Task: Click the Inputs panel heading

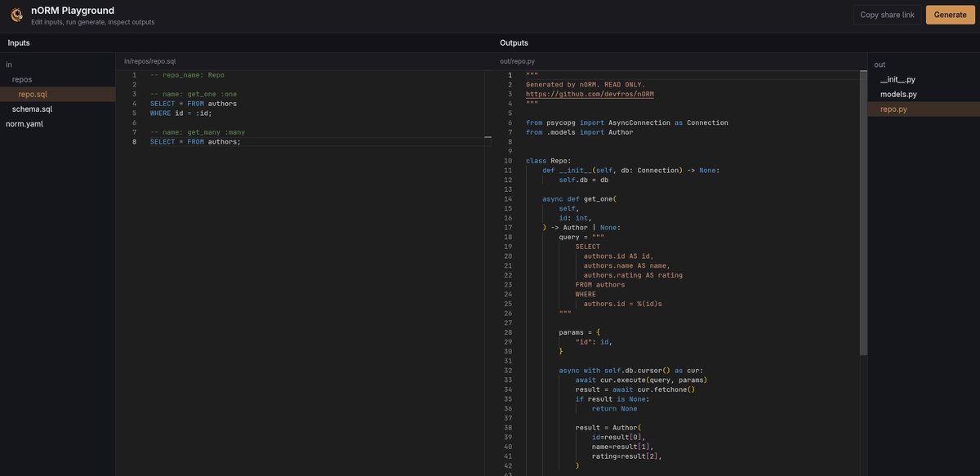Action: (19, 42)
